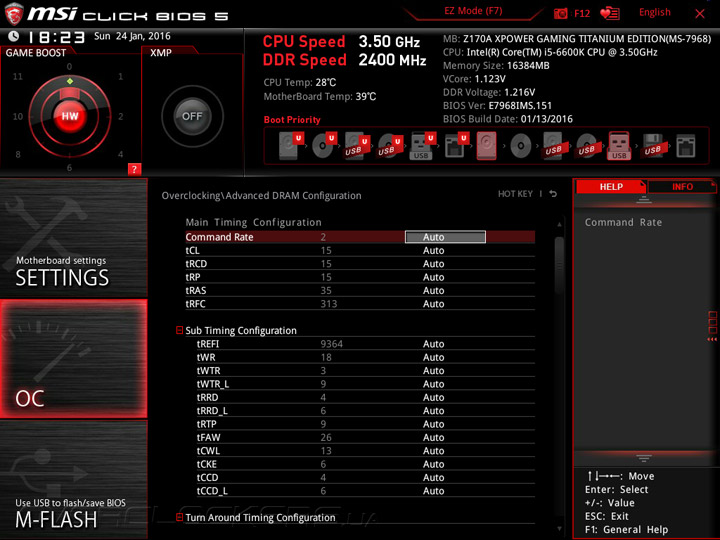Go back using the return arrow near HOT KEY
720x540 pixels.
(553, 194)
